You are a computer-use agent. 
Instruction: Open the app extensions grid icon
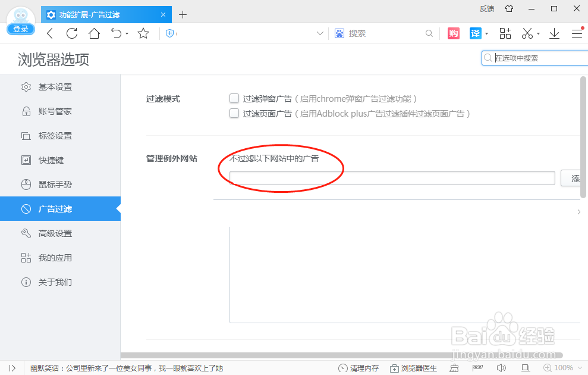click(x=505, y=33)
